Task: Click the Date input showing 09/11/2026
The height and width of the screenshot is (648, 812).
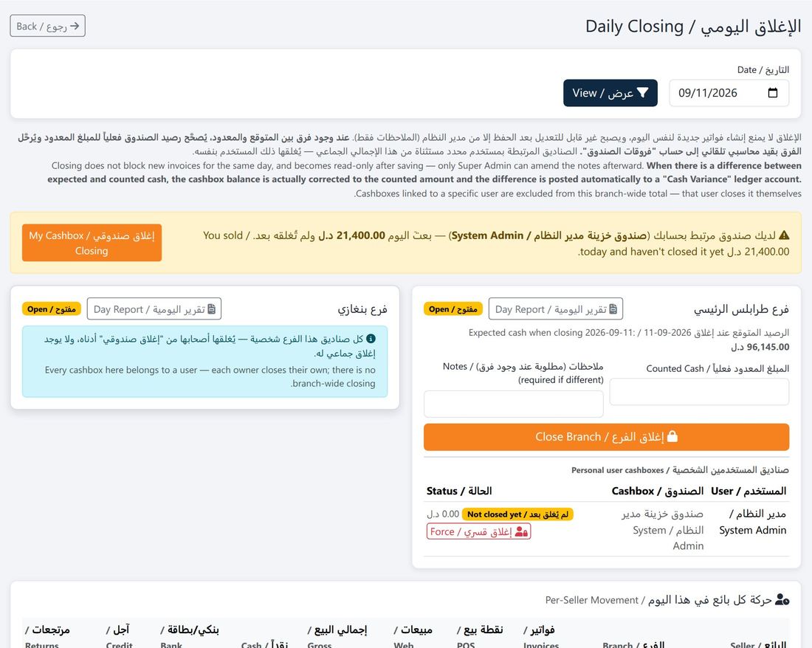Action: click(729, 93)
